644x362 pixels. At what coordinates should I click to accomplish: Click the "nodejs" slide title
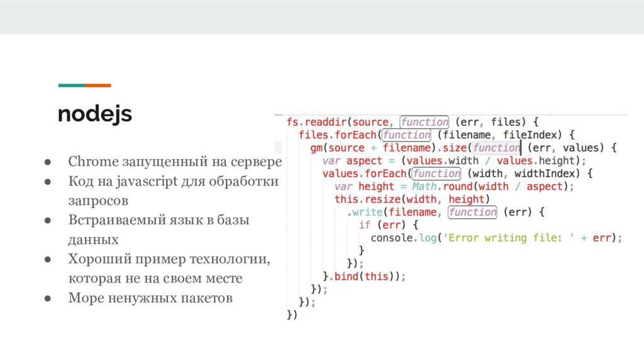[x=95, y=114]
